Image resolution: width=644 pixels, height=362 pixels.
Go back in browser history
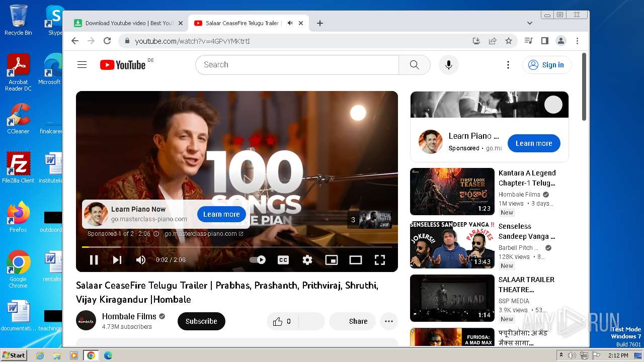pos(75,41)
